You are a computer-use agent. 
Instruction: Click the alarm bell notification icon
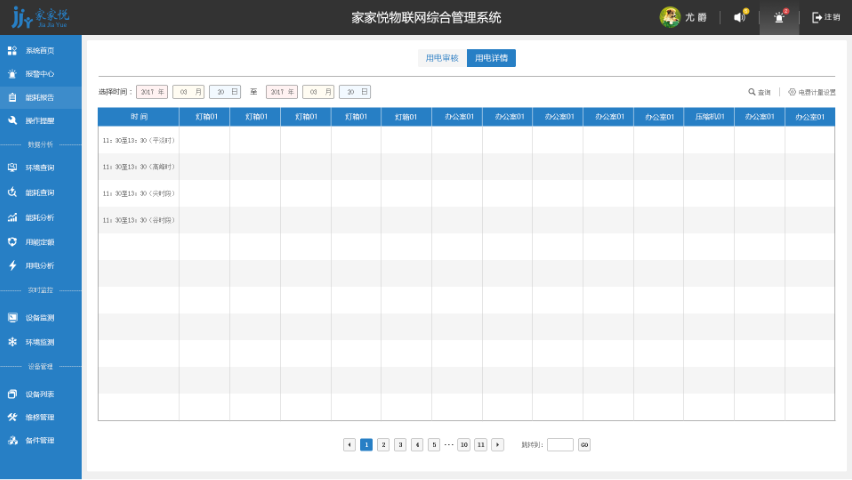(780, 17)
